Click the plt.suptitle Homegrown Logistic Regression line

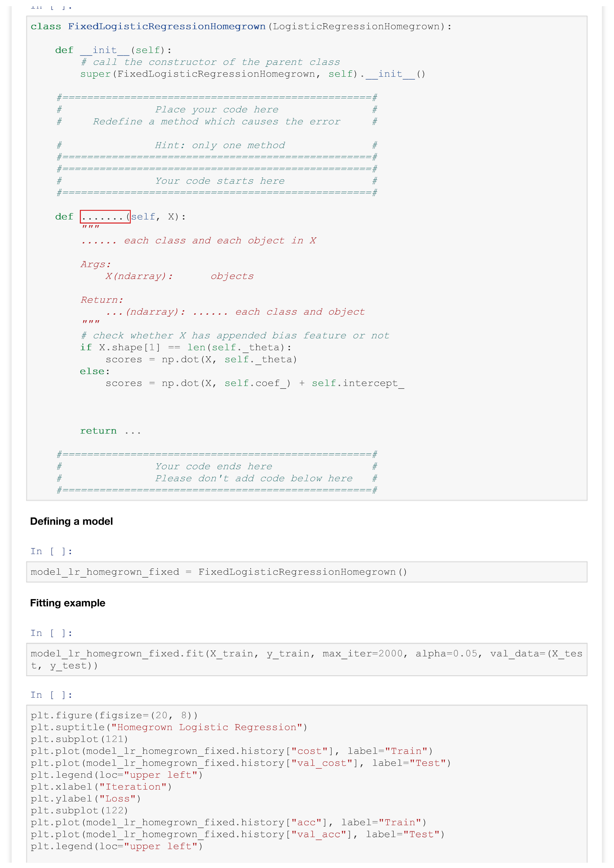[169, 727]
